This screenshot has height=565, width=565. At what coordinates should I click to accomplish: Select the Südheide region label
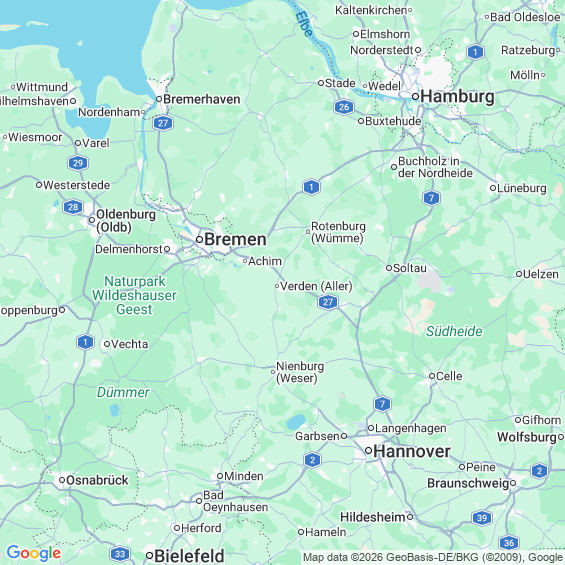[x=454, y=331]
